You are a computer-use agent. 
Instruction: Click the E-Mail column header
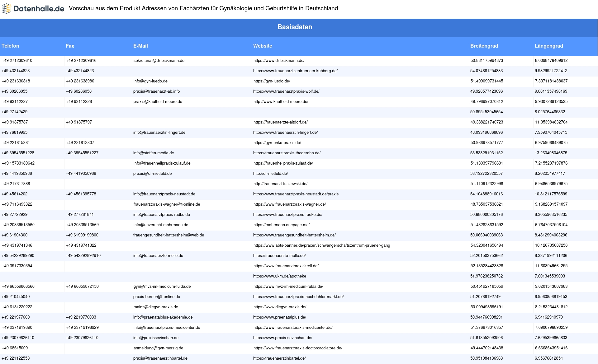pos(140,46)
